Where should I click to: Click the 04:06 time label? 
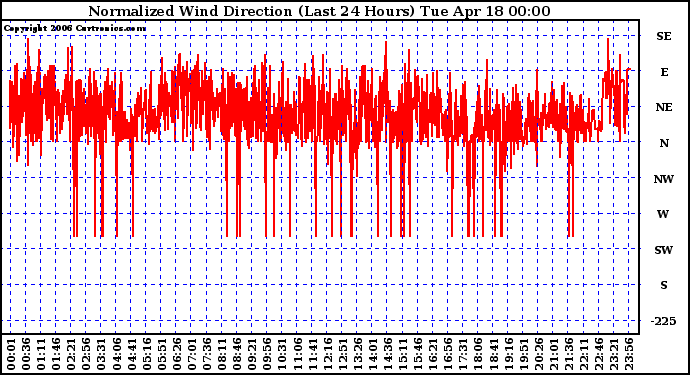[117, 354]
